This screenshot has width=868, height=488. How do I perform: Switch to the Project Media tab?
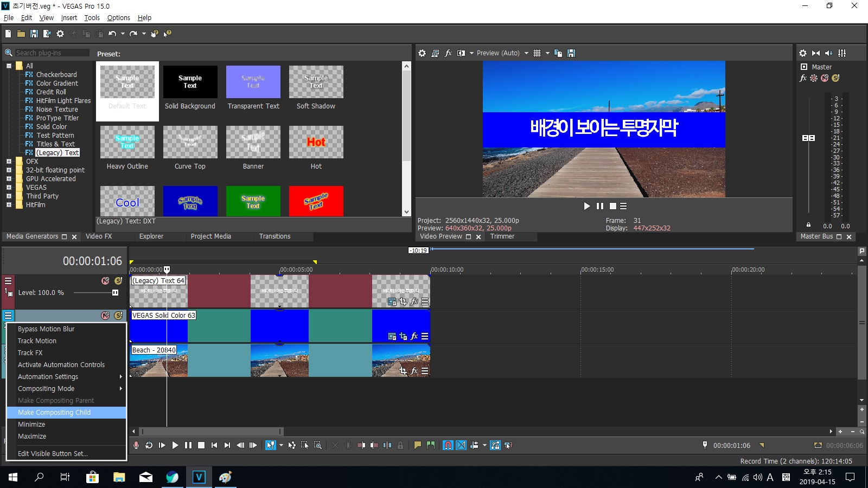point(211,236)
